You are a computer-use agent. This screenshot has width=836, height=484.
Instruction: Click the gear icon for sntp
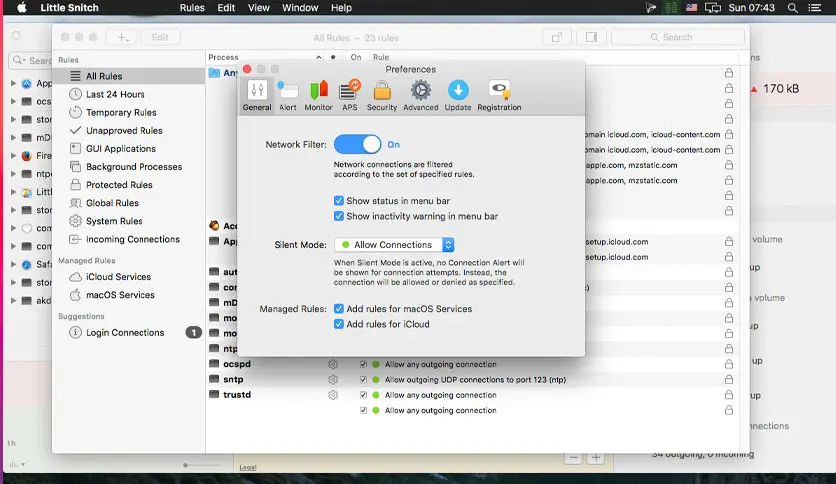pos(333,380)
